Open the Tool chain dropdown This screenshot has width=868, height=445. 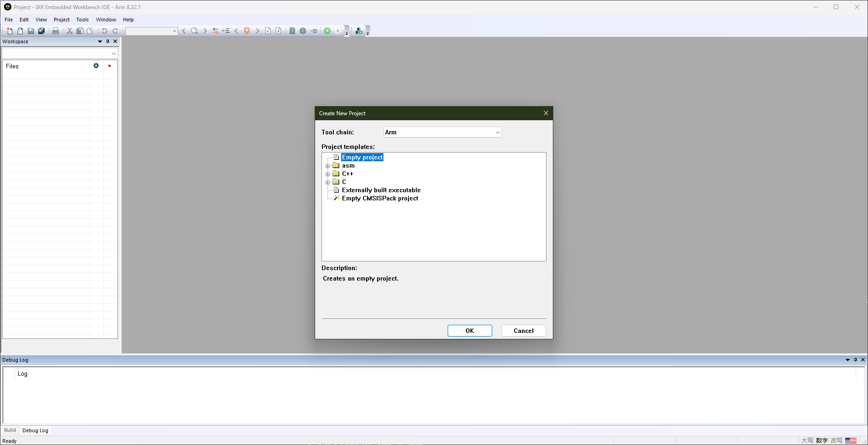[498, 133]
